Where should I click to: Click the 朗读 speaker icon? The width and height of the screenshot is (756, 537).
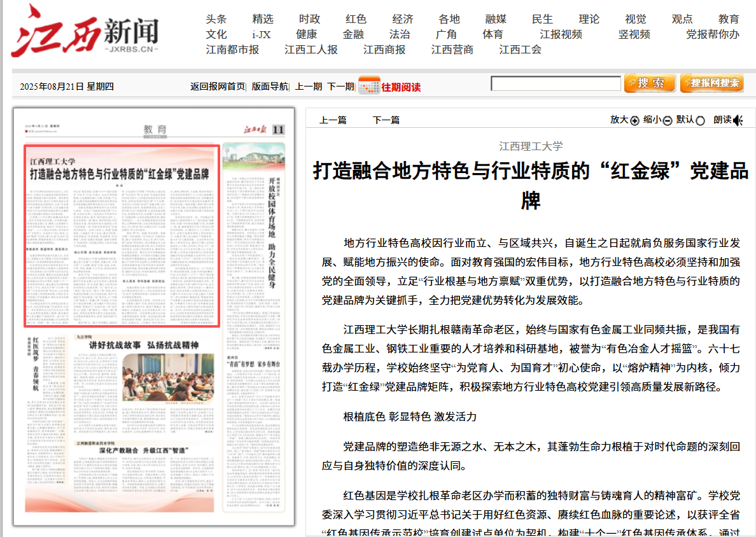click(x=738, y=120)
